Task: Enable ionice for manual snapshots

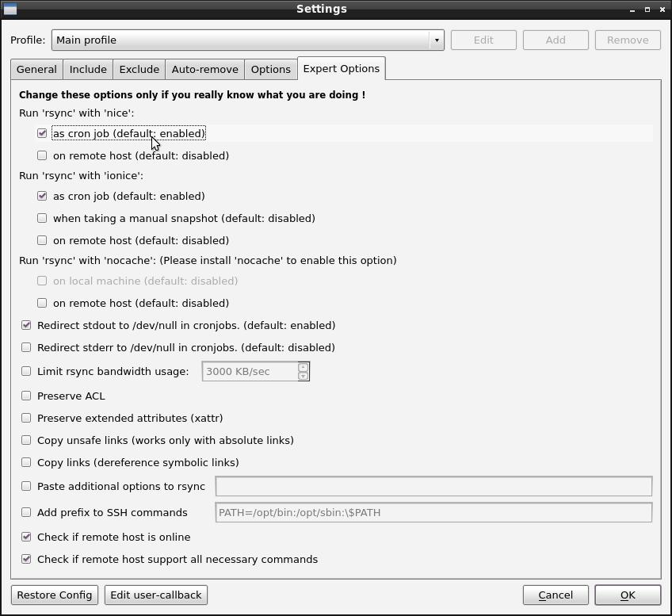Action: coord(42,218)
